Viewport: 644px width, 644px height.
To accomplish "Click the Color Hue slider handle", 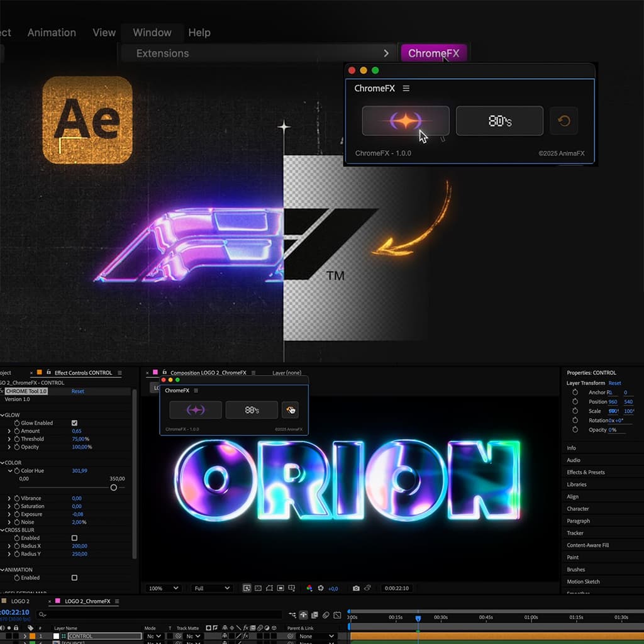I will pos(114,487).
